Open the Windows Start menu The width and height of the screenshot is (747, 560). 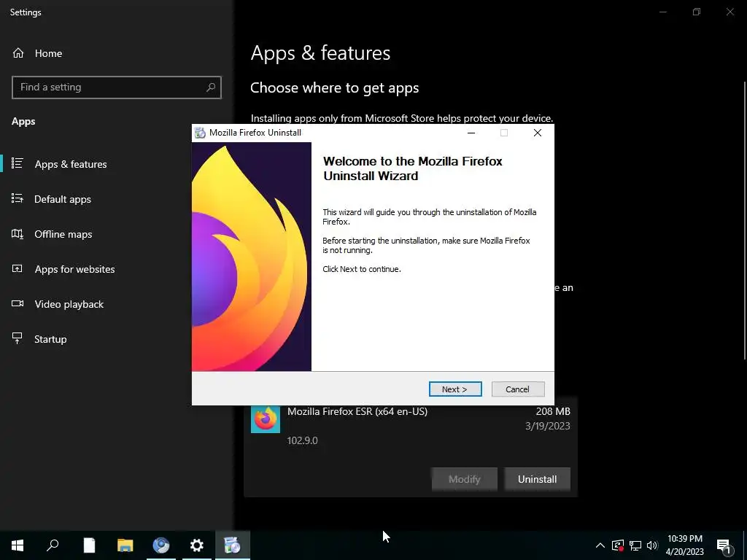coord(18,545)
